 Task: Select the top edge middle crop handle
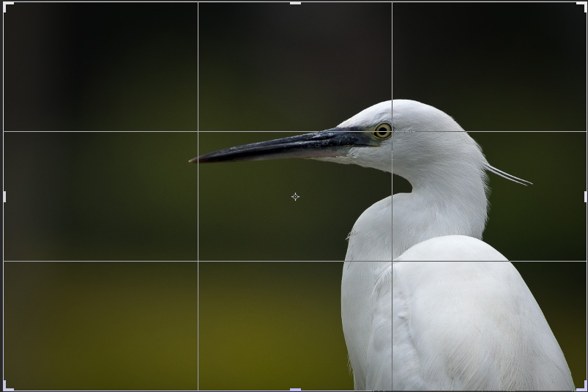[x=295, y=4]
